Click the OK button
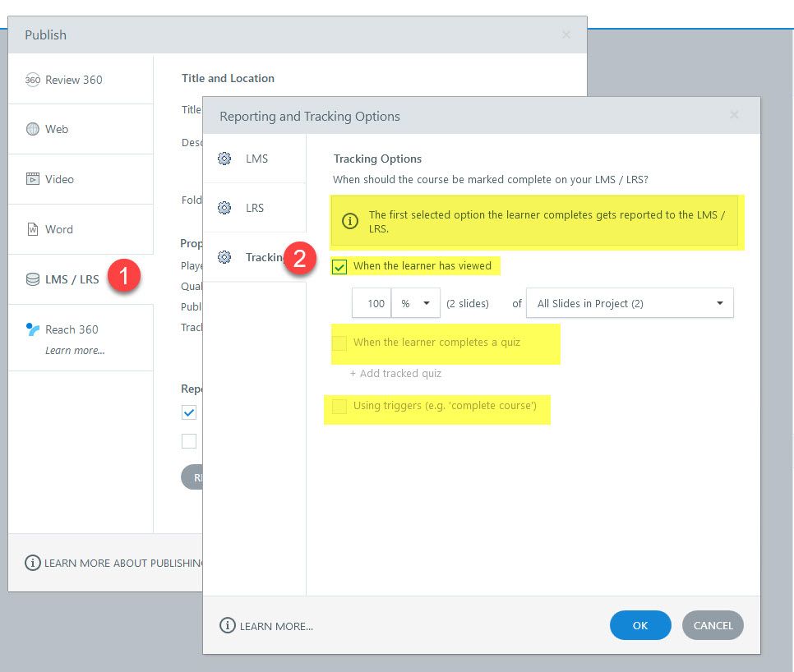 click(x=640, y=625)
